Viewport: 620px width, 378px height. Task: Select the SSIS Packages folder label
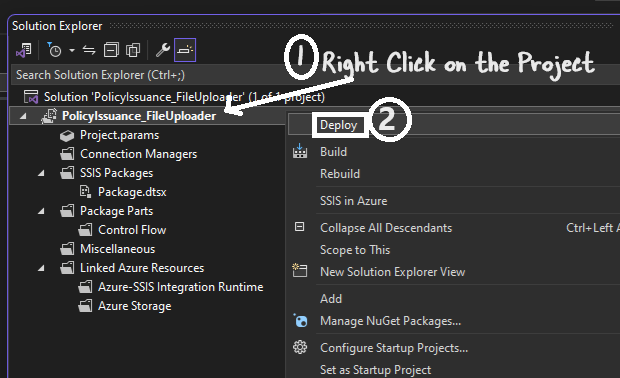coord(116,173)
